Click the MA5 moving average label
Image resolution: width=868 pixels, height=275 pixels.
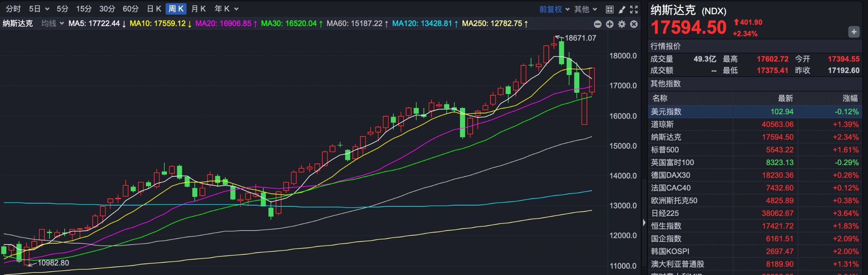97,23
